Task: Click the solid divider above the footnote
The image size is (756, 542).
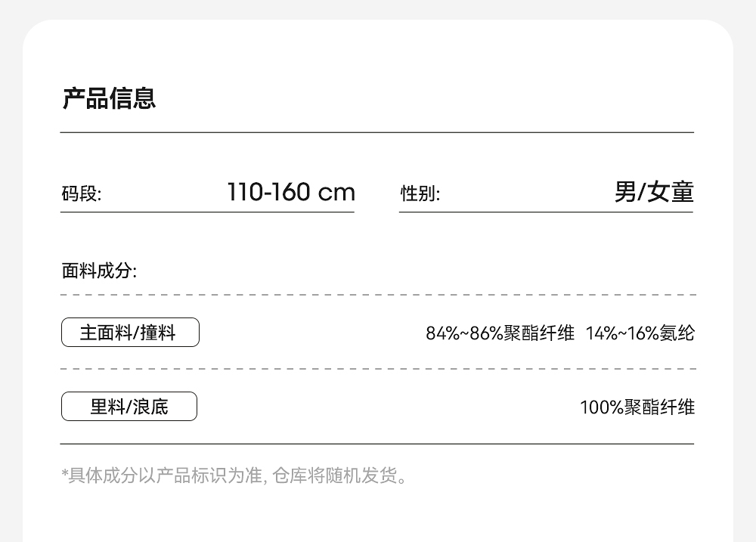Action: click(376, 444)
